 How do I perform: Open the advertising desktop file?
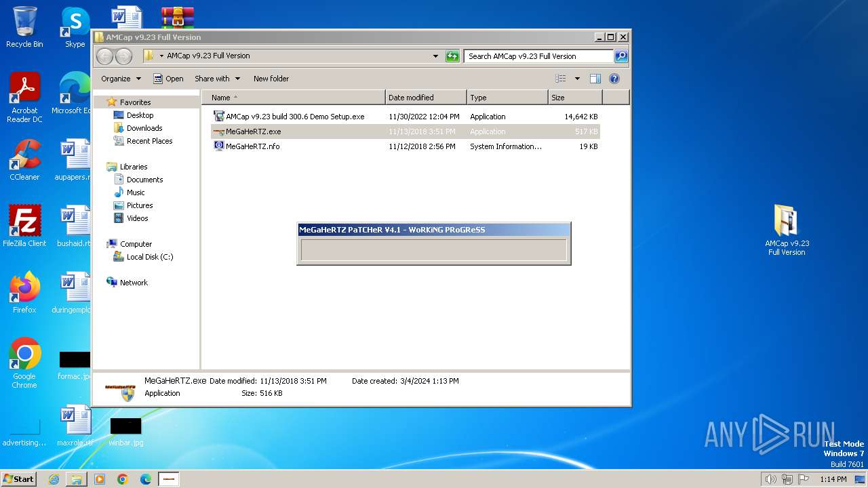tap(24, 430)
